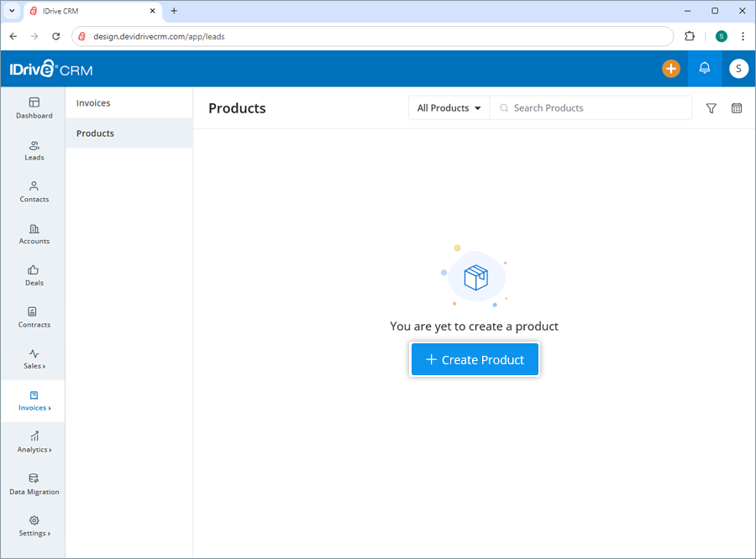Select the Leads icon in the sidebar

(34, 150)
